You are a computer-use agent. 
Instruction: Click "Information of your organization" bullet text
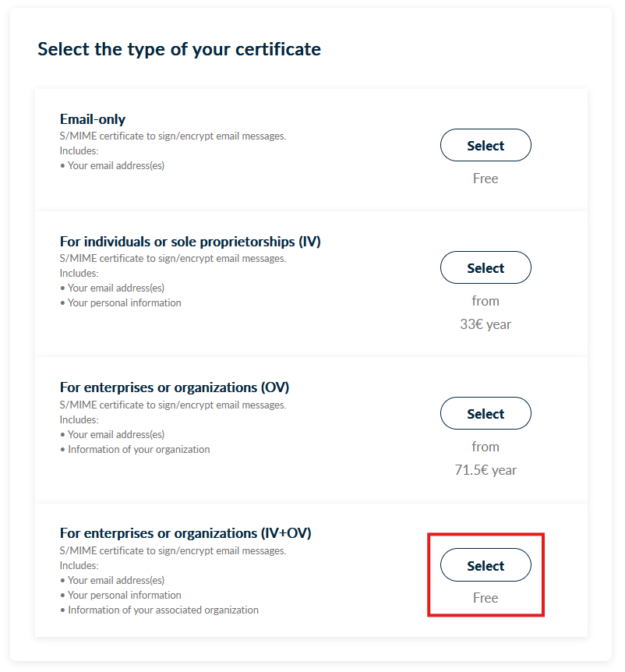pyautogui.click(x=139, y=449)
